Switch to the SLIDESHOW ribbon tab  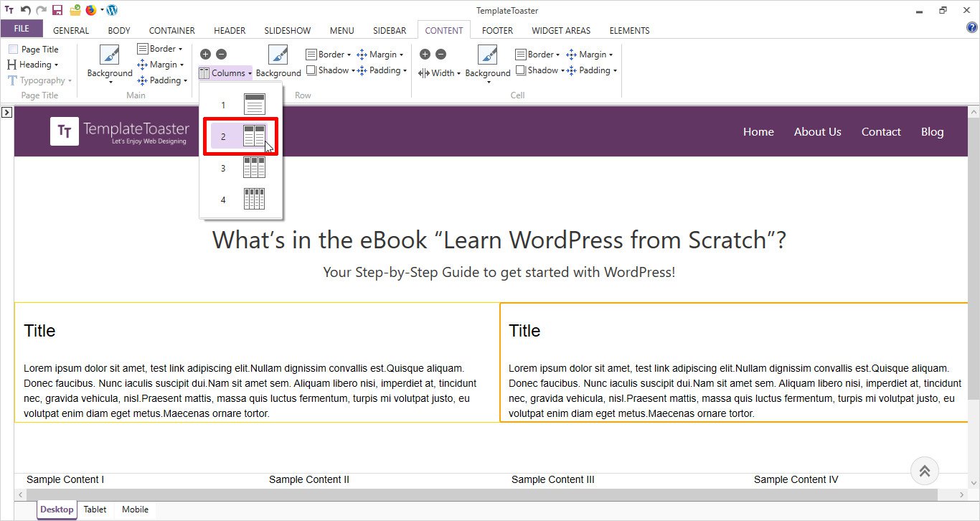(287, 30)
